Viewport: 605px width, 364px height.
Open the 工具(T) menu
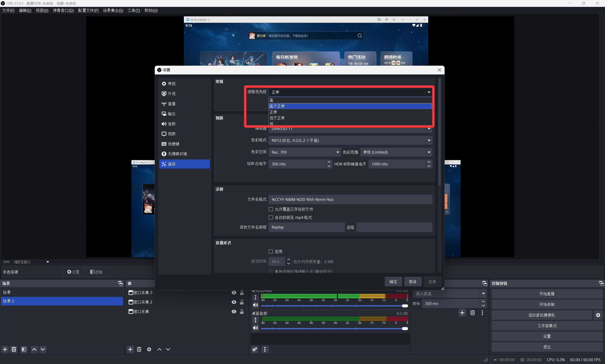click(x=134, y=11)
